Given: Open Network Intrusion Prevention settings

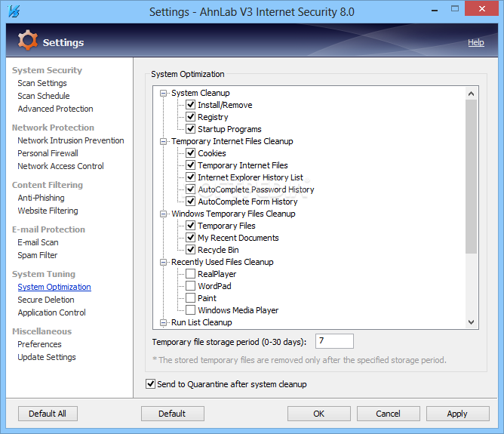Looking at the screenshot, I should [x=71, y=140].
